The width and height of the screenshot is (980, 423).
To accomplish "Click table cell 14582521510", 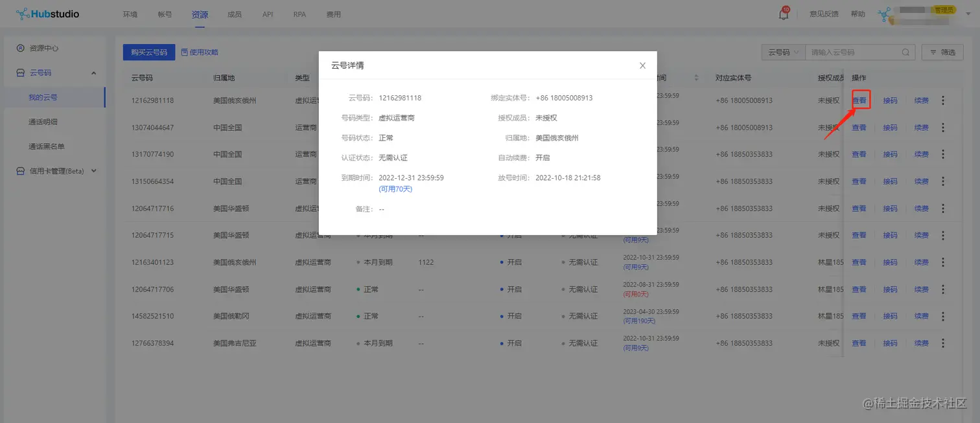I will click(152, 316).
